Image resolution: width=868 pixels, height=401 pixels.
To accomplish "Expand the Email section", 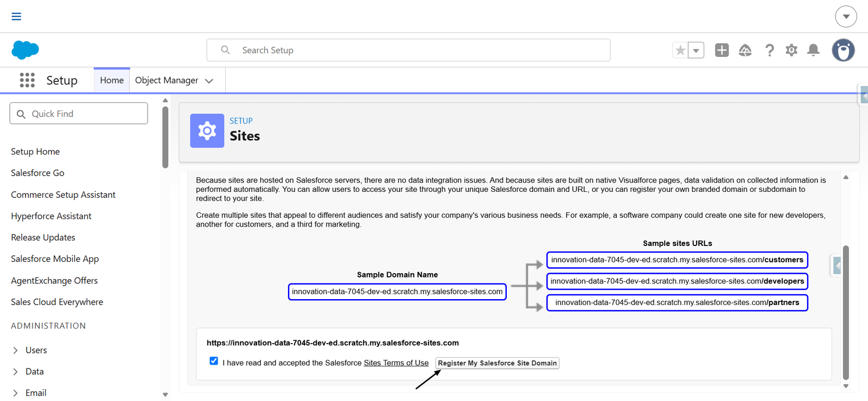I will tap(15, 393).
